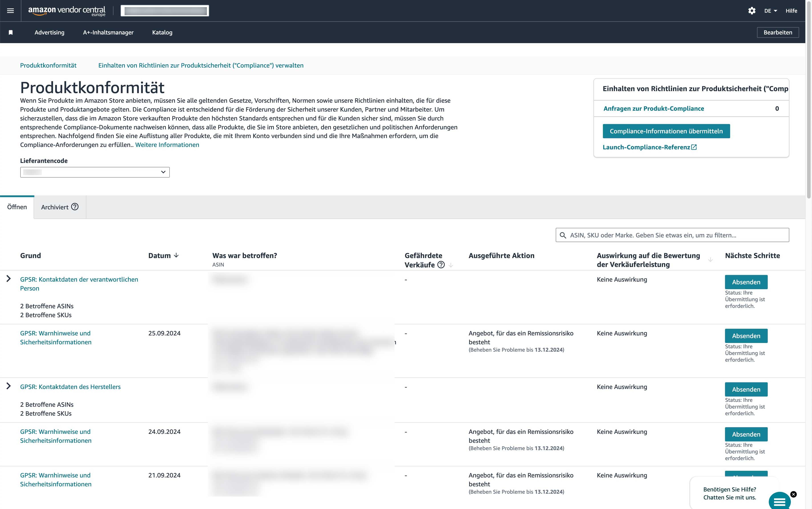Open the Lieferantencode dropdown
Screen dimensions: 812x509
(x=95, y=172)
